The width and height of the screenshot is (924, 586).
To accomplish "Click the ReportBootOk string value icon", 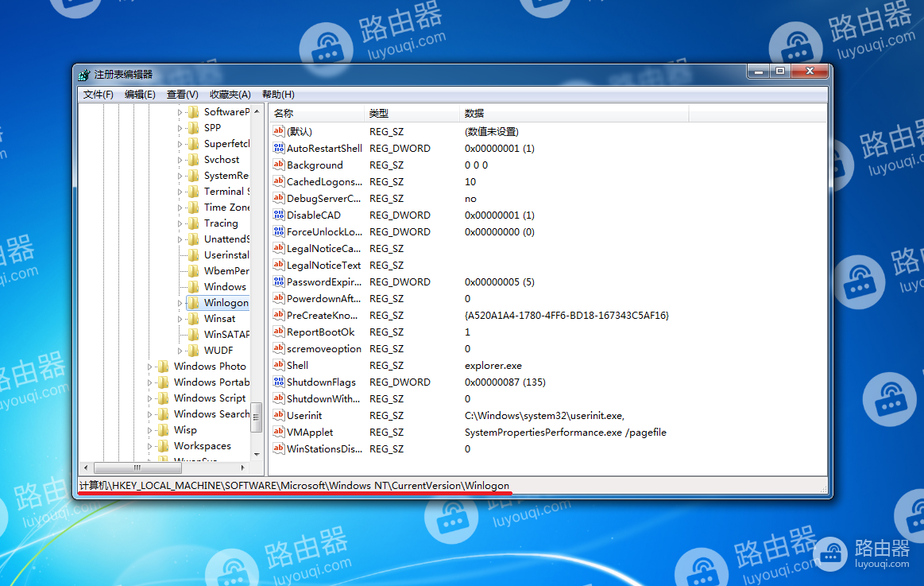I will (279, 332).
